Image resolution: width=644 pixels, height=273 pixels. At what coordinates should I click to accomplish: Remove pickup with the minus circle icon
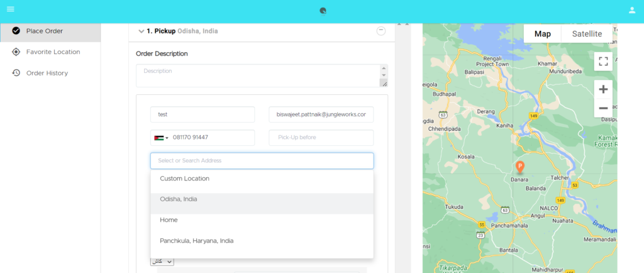381,31
